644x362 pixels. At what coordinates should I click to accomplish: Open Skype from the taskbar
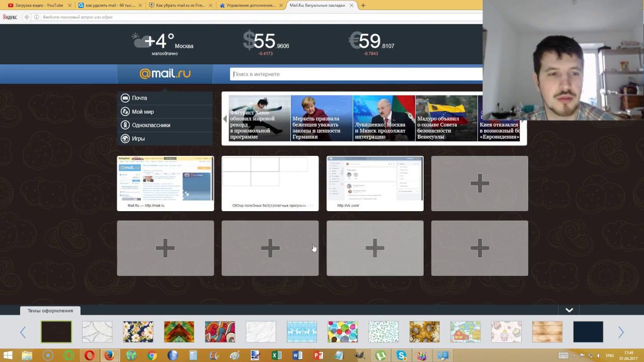pos(401,355)
